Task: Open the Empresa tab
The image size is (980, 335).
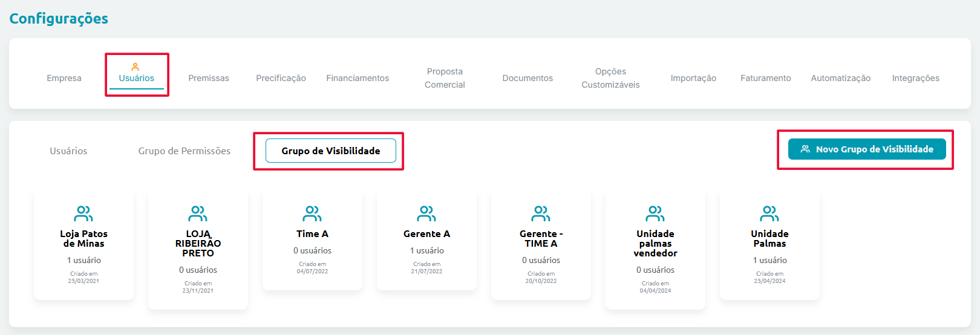Action: click(x=64, y=78)
